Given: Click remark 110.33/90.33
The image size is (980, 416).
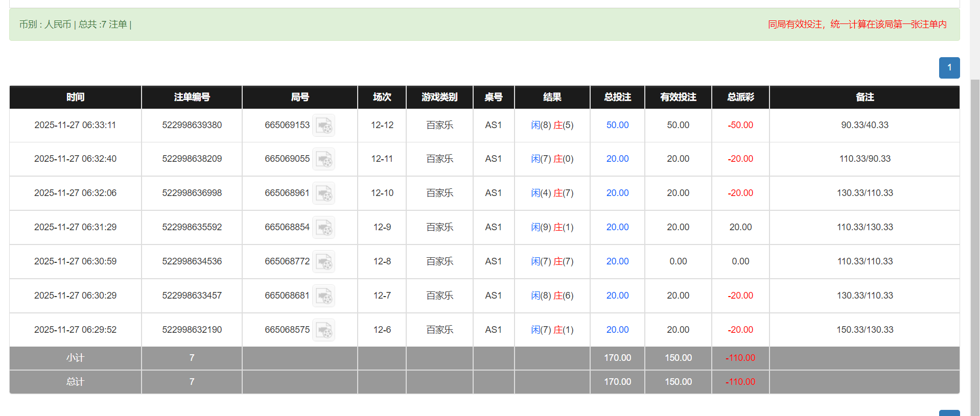Looking at the screenshot, I should pyautogui.click(x=865, y=159).
